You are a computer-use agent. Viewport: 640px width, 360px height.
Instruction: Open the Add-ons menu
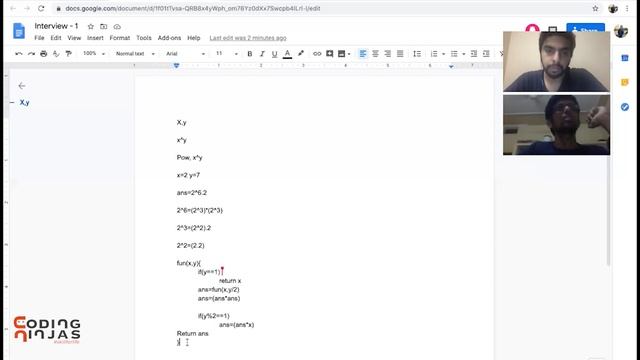pos(169,38)
